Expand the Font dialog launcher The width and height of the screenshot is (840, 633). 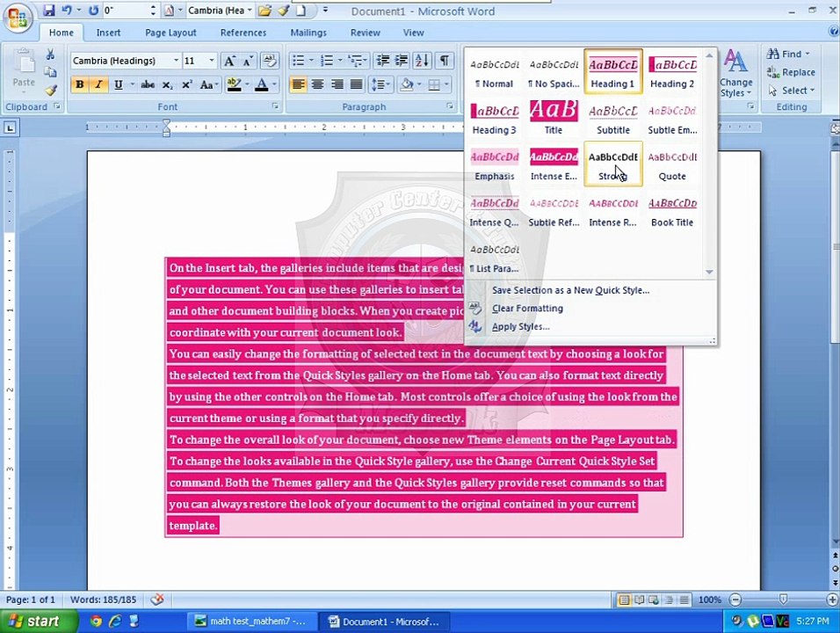[x=275, y=106]
